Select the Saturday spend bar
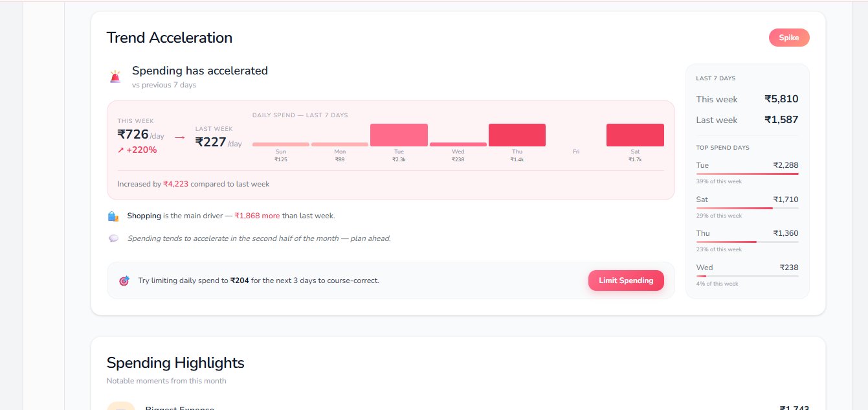Viewport: 868px width, 410px height. 635,135
